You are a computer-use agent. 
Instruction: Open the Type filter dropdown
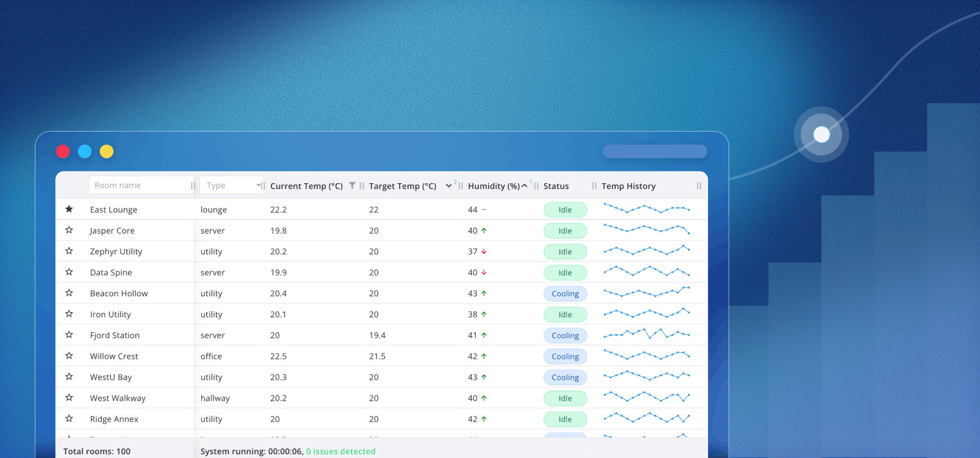[232, 185]
